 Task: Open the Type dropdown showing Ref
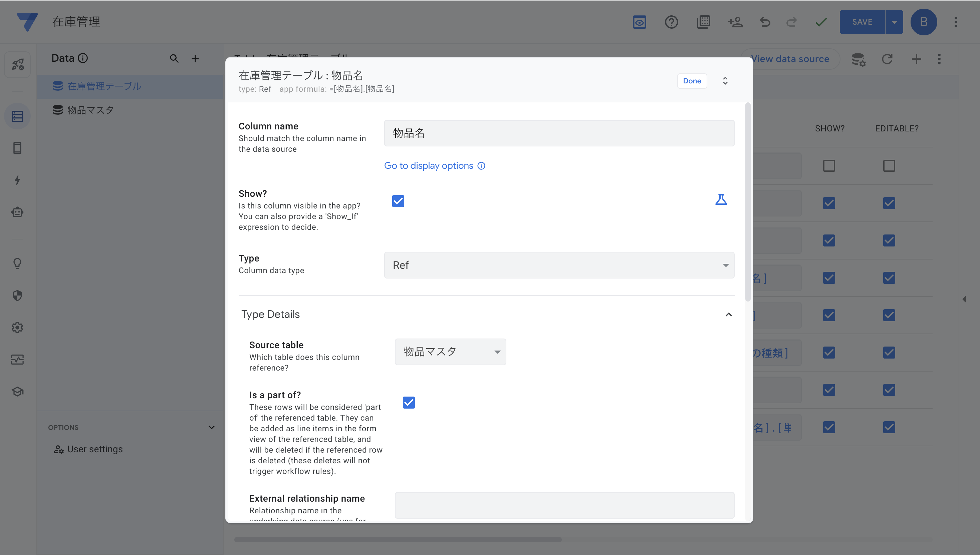point(559,265)
